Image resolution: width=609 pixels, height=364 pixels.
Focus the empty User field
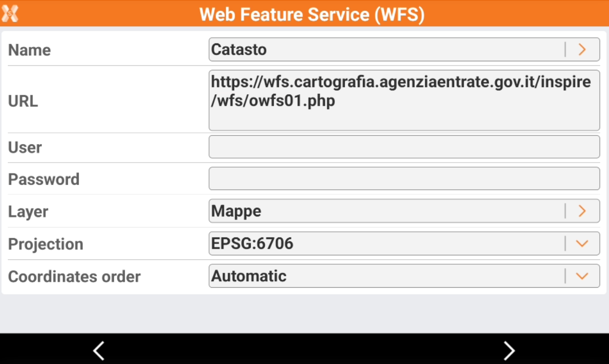(403, 147)
